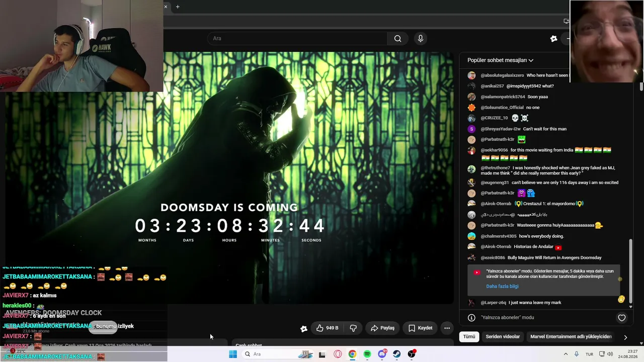This screenshot has height=362, width=644.
Task: Open @Solsunstice_Official's orange avatar
Action: pos(471,108)
